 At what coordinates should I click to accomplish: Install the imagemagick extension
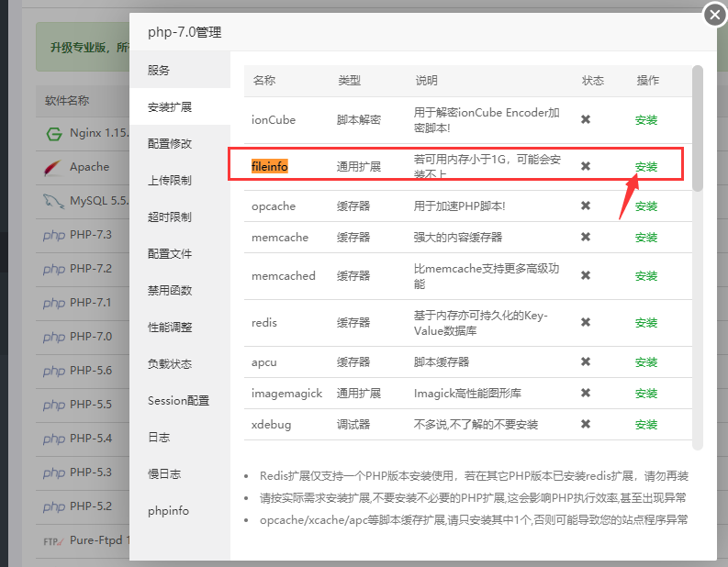coord(645,394)
